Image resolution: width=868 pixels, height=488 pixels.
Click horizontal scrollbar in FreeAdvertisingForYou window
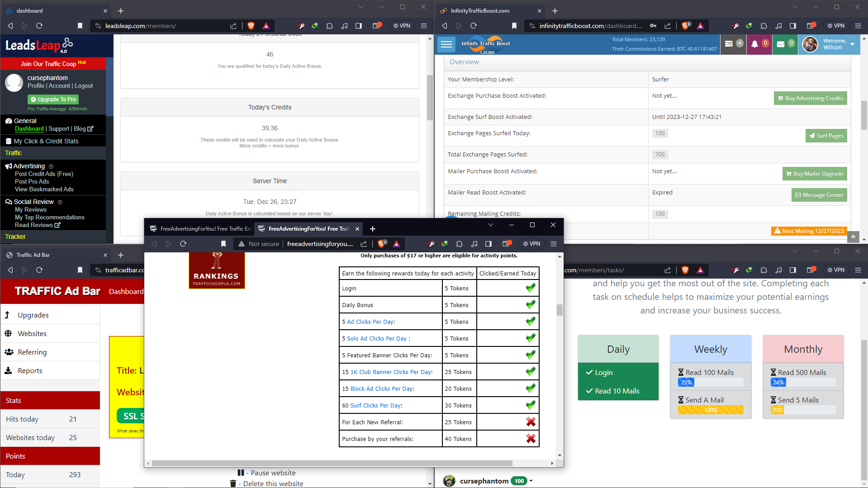coord(332,463)
